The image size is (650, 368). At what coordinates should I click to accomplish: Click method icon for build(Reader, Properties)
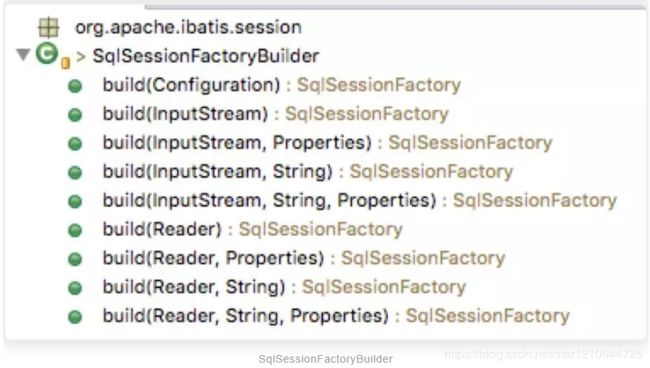(x=75, y=259)
